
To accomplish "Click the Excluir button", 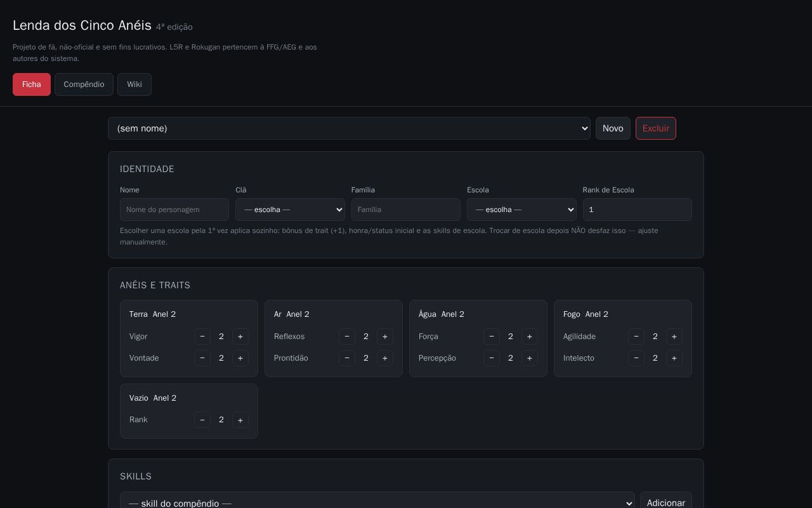I will [x=656, y=128].
